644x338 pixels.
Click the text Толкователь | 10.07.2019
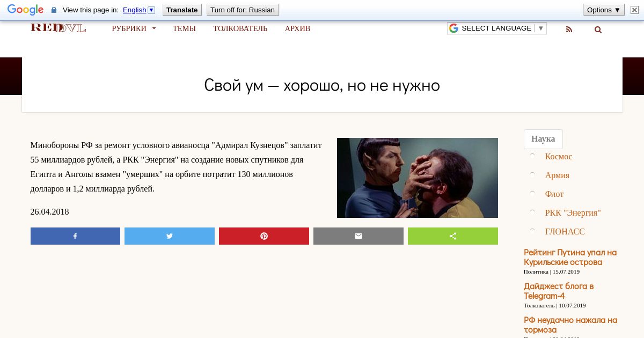(x=555, y=305)
